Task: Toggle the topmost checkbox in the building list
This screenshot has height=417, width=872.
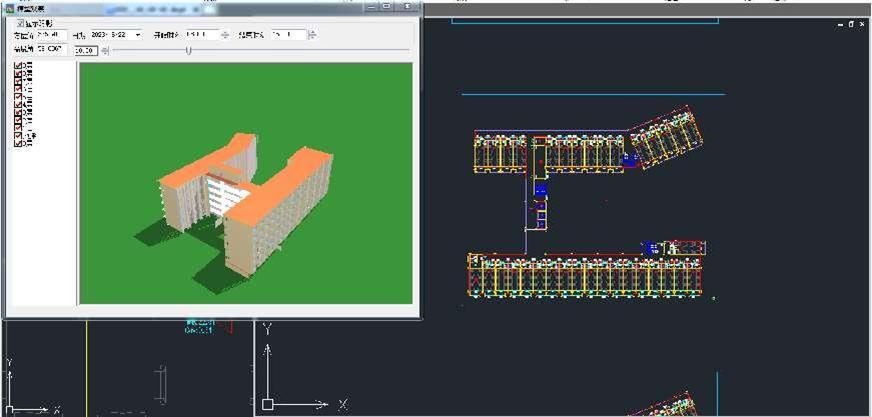Action: click(18, 67)
